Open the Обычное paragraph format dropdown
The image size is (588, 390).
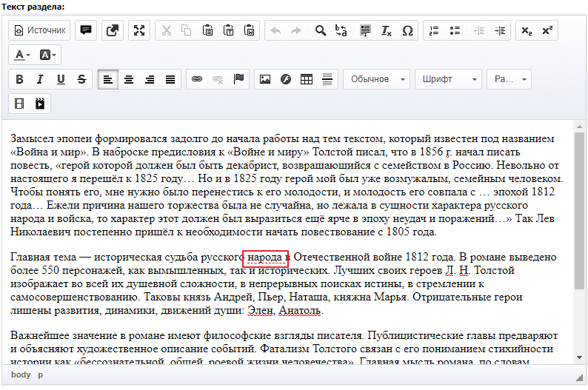376,79
